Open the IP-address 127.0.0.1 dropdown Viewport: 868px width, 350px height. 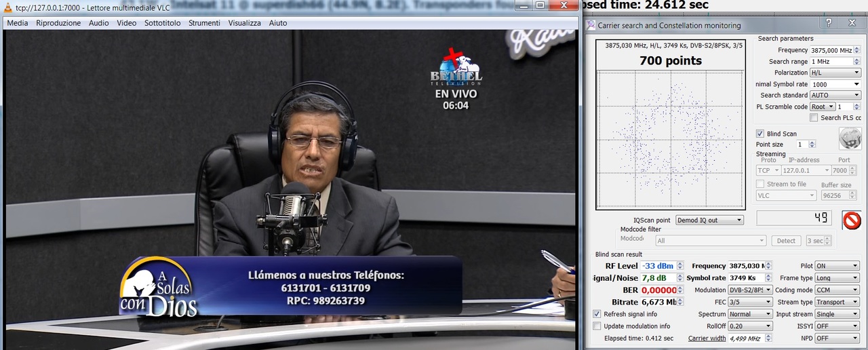click(x=806, y=170)
